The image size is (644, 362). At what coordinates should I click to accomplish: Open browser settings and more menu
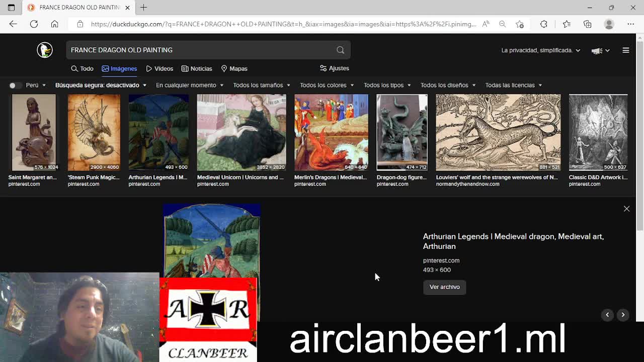[631, 24]
